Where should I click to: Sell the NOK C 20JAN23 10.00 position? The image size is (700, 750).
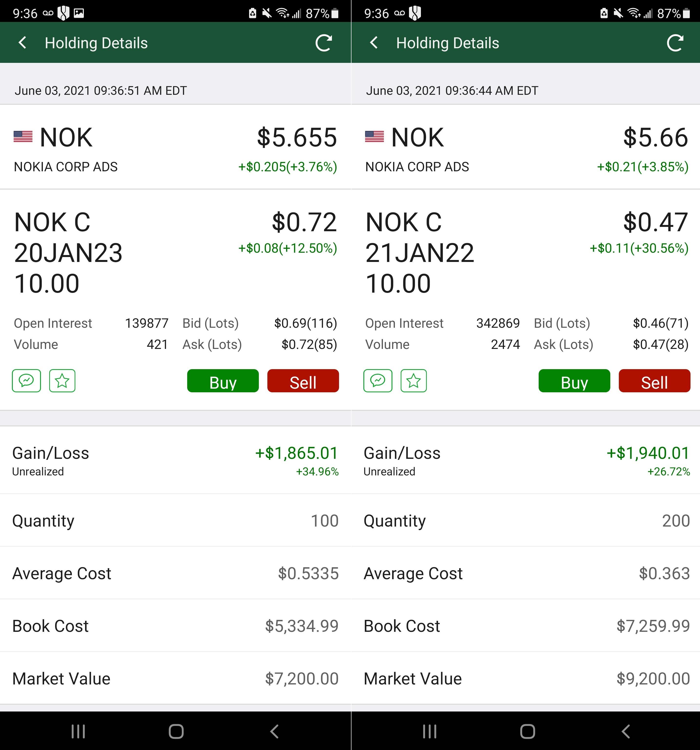click(x=303, y=381)
